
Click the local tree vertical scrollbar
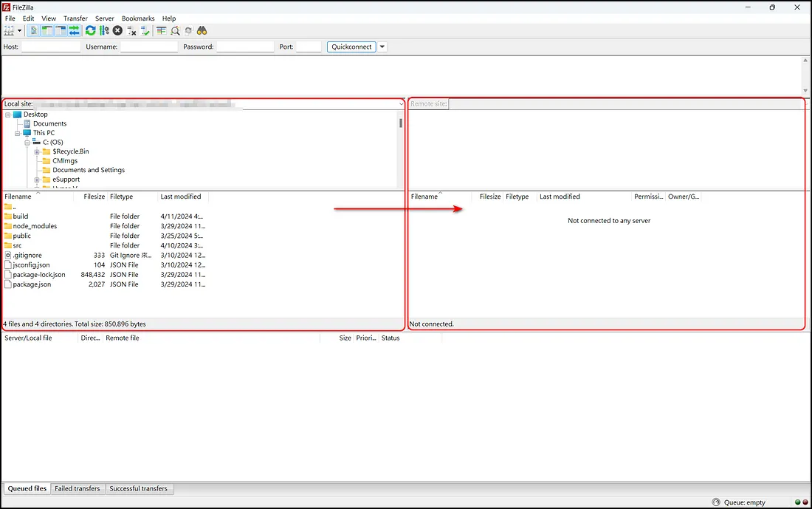(x=401, y=148)
